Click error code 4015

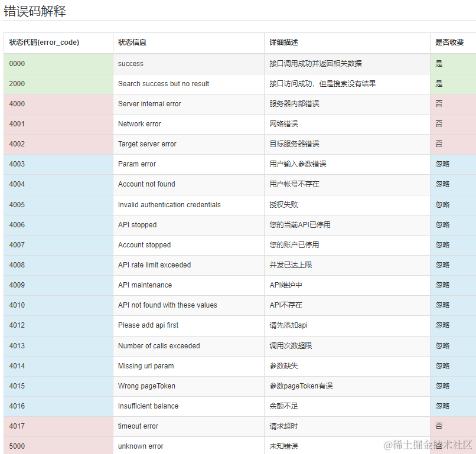(x=17, y=386)
